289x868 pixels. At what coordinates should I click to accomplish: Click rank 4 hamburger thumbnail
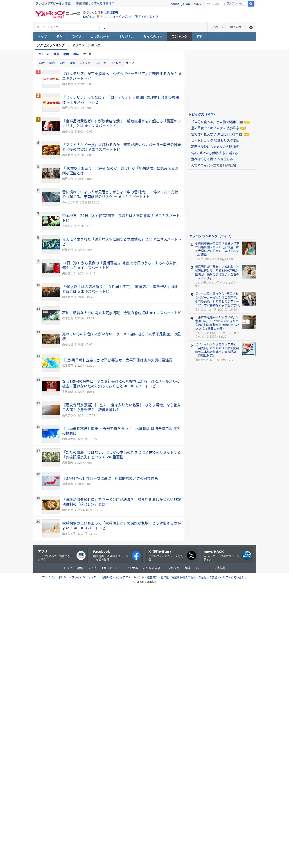(51, 150)
